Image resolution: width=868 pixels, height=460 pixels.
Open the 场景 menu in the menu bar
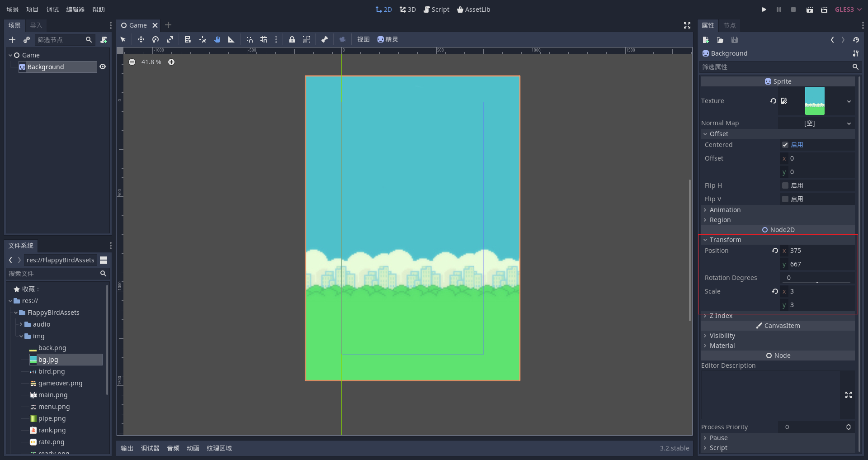click(13, 9)
